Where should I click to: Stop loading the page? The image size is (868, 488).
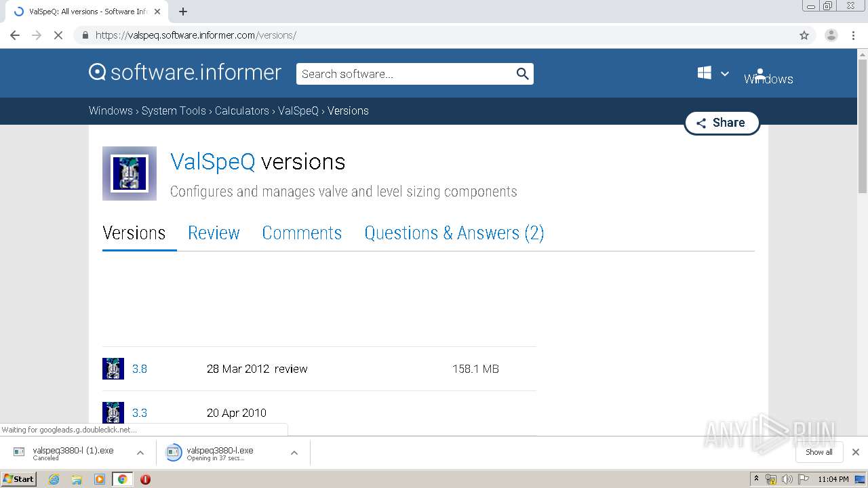[58, 35]
